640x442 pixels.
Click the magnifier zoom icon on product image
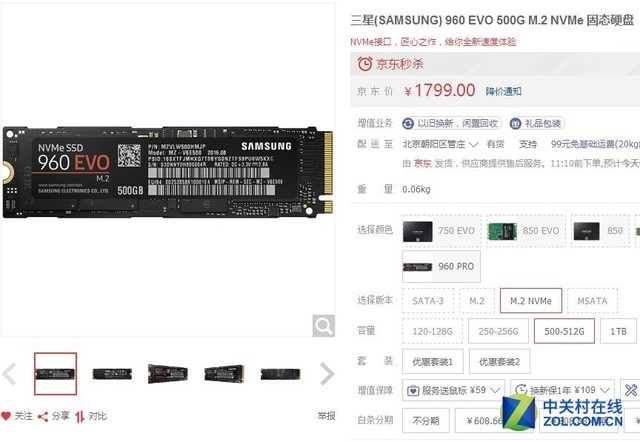(324, 326)
